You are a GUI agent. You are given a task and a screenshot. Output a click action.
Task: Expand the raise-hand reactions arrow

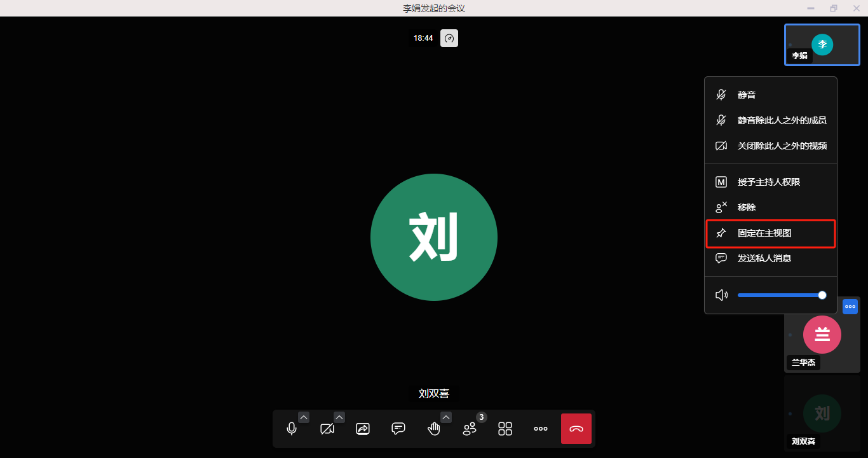(446, 417)
